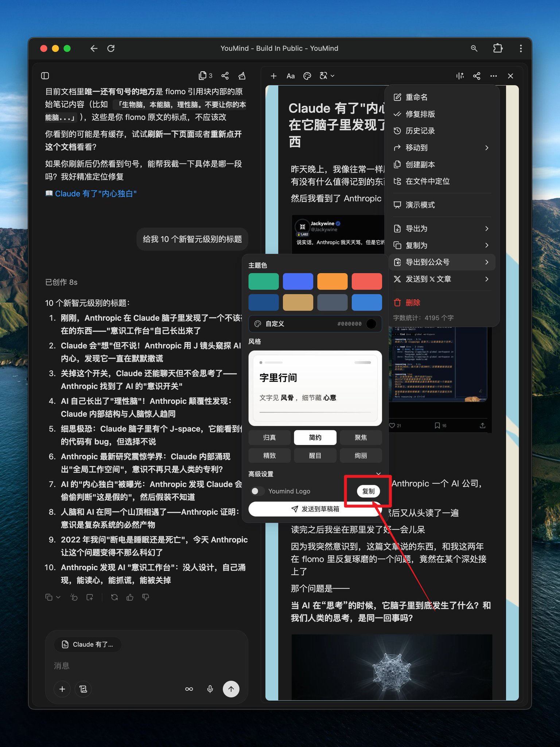
Task: Choose 删除 from the context menu
Action: point(442,303)
